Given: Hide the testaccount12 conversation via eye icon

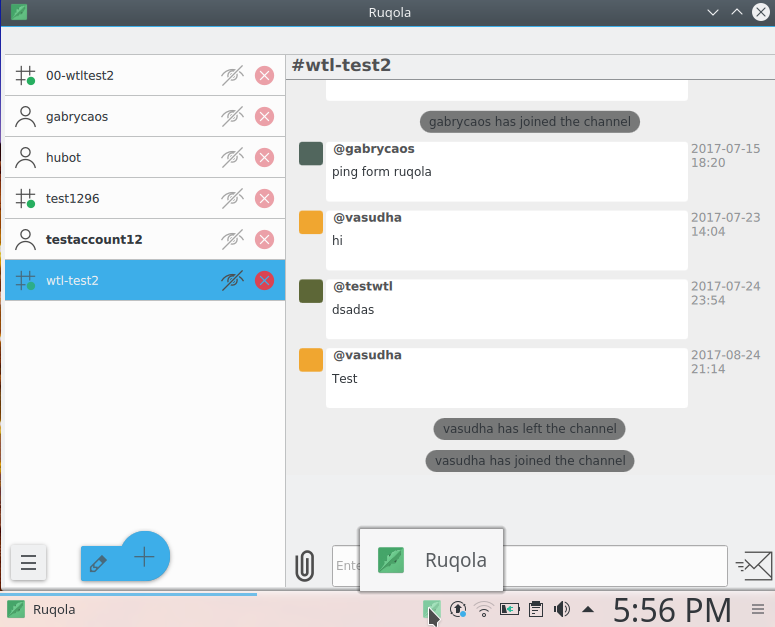Looking at the screenshot, I should tap(232, 239).
